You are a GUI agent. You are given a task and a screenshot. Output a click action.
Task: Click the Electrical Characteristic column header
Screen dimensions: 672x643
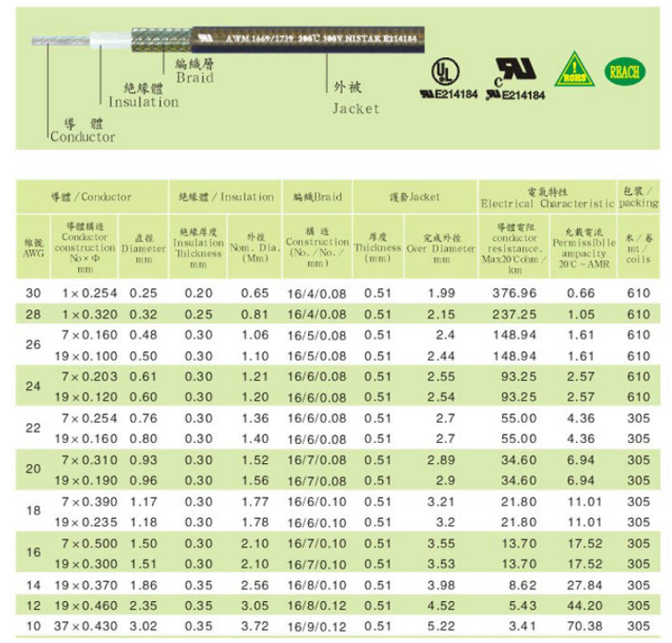(546, 198)
